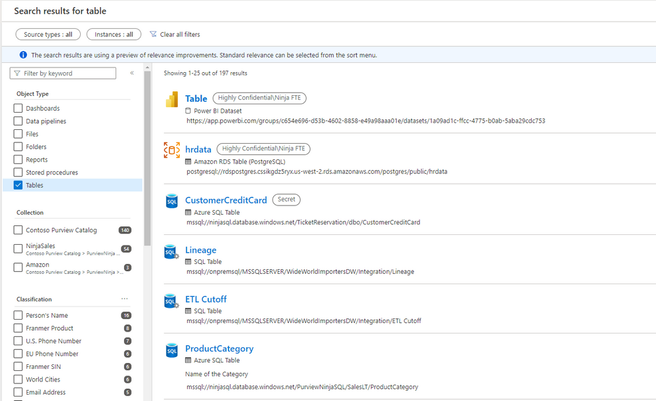The height and width of the screenshot is (401, 656).
Task: Click the Filter by keyword field
Action: pyautogui.click(x=63, y=73)
